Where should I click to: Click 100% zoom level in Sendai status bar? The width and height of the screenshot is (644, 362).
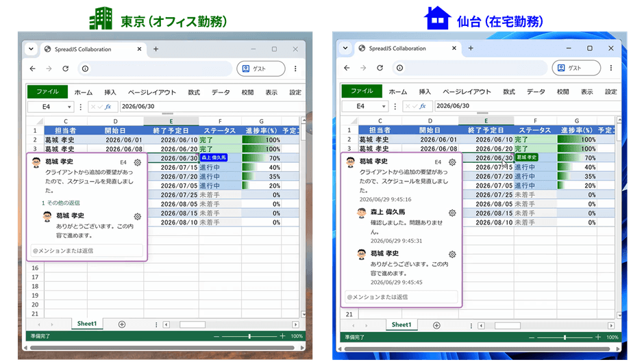pyautogui.click(x=612, y=337)
